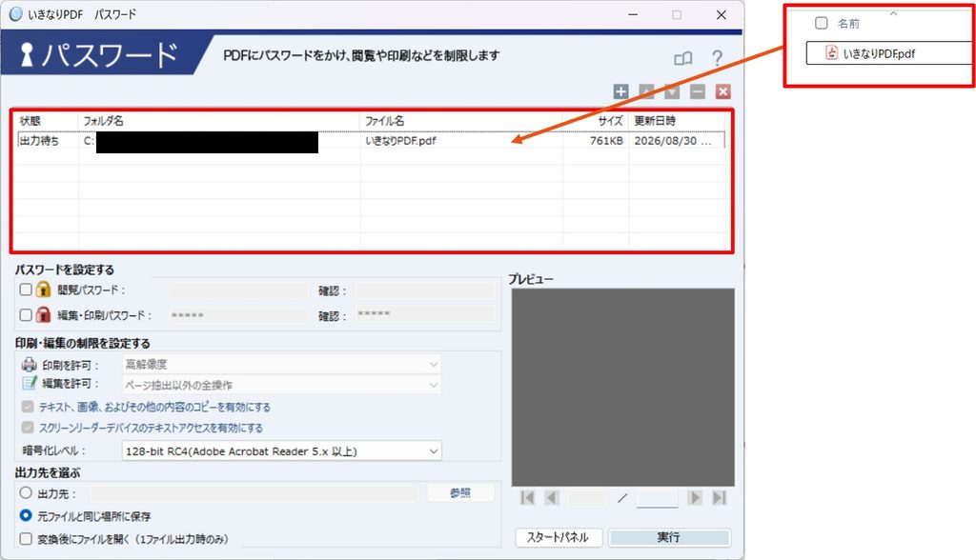Add a file with the plus icon
This screenshot has height=560, width=976.
620,91
